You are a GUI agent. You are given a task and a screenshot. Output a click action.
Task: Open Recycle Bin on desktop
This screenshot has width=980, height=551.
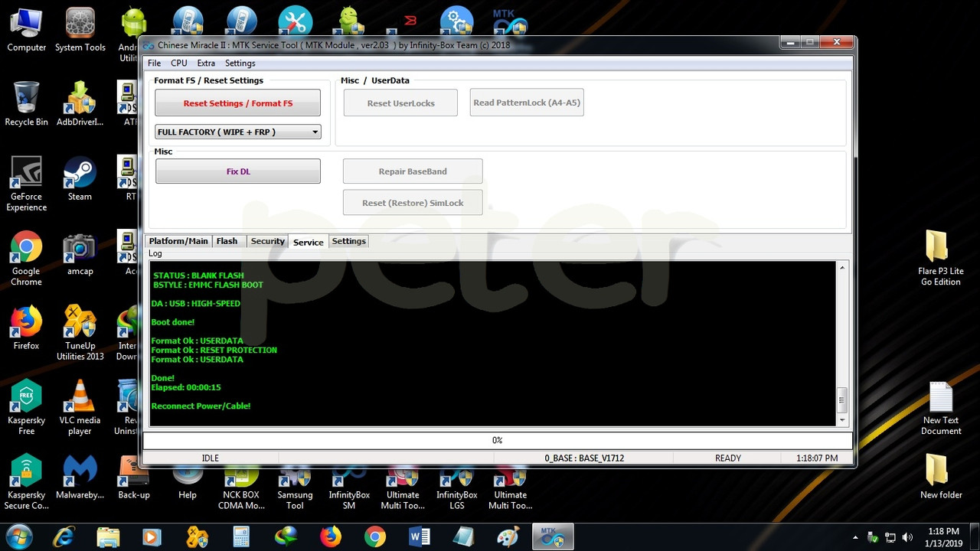pos(26,105)
